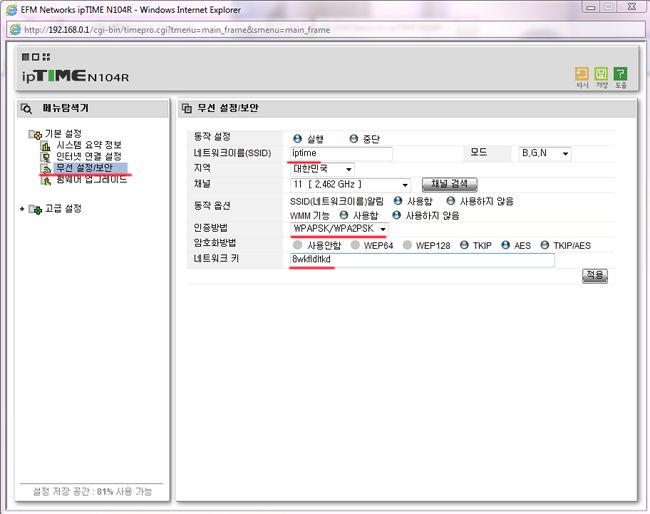Open 무선 설정/보안 menu item
The image size is (650, 514).
(x=85, y=168)
